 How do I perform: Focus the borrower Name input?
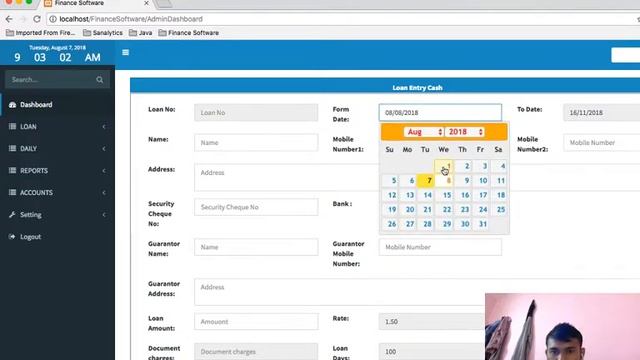click(x=256, y=143)
